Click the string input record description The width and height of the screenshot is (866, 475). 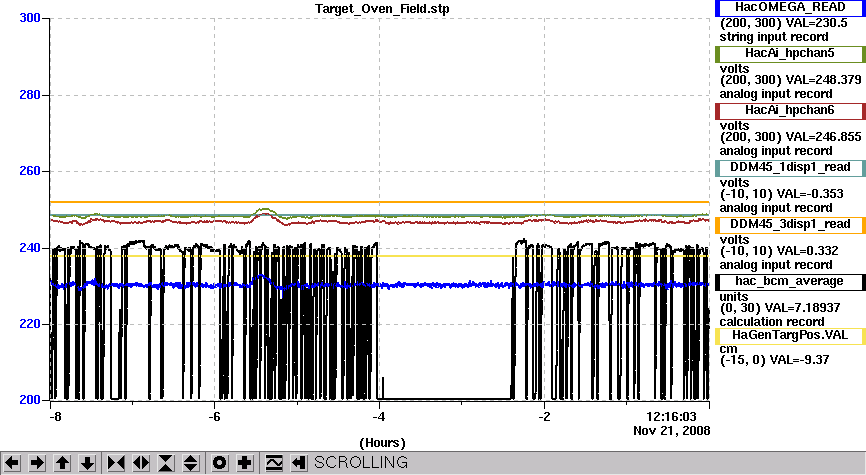click(x=774, y=37)
